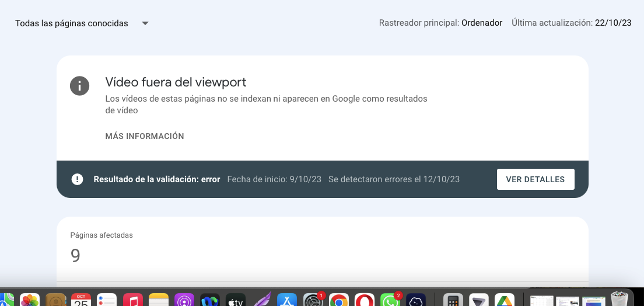
Task: Open Webex from the dock
Action: click(x=210, y=300)
